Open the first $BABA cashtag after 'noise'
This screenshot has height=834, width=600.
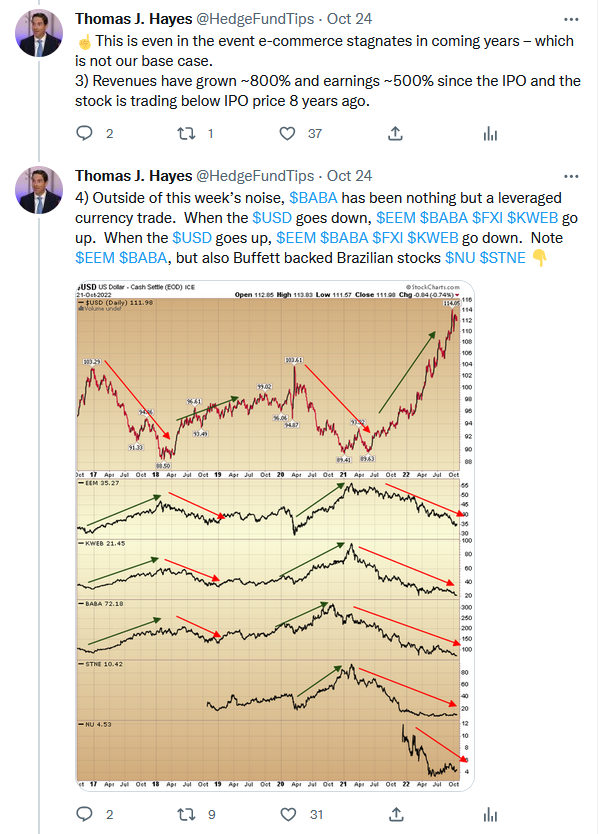pos(313,198)
